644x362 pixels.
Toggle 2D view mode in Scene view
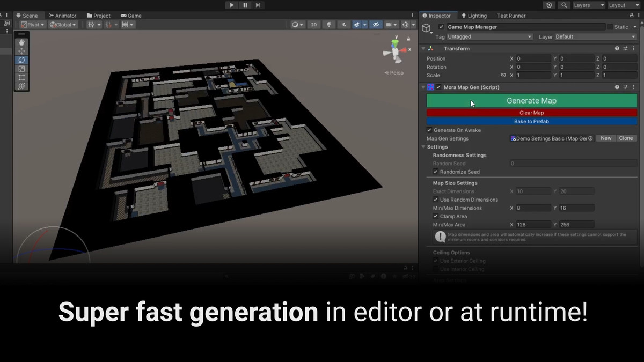pyautogui.click(x=314, y=24)
